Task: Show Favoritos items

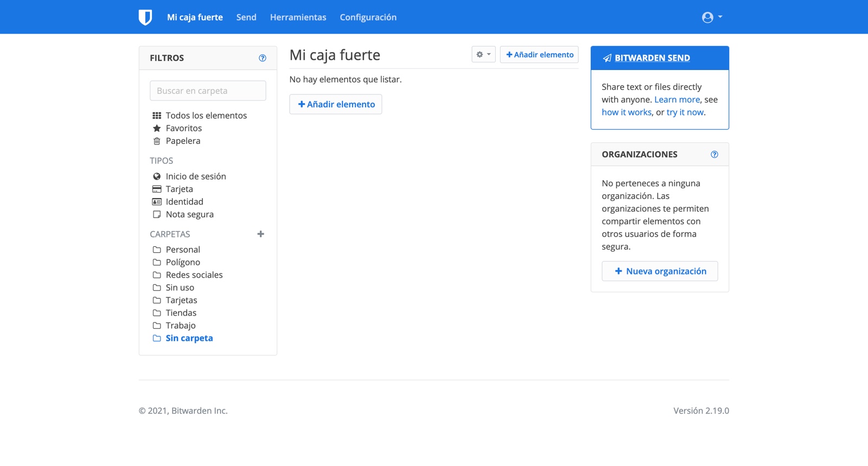Action: [x=183, y=128]
